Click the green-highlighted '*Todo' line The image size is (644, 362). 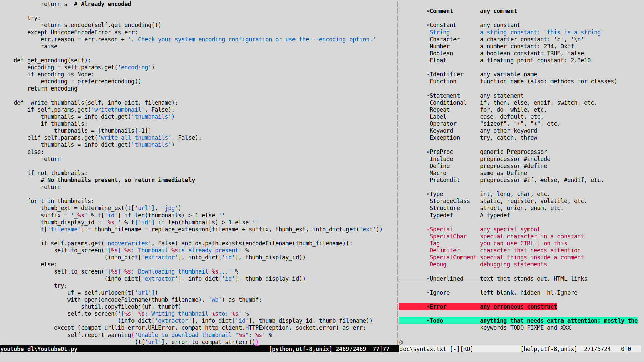(519, 321)
